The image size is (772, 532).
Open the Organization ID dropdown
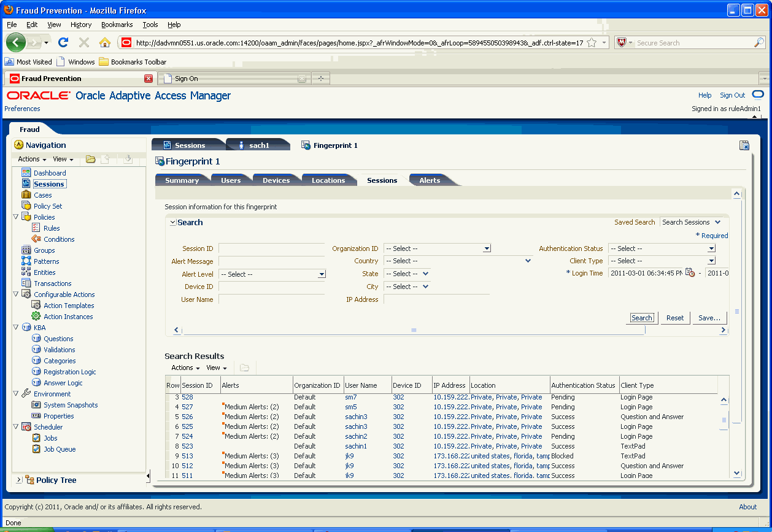[488, 248]
